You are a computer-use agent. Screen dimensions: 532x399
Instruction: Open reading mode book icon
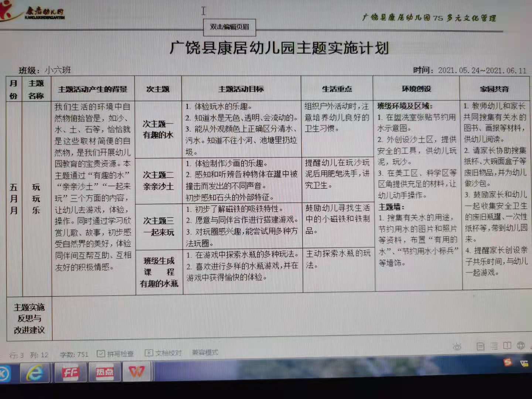tap(507, 346)
